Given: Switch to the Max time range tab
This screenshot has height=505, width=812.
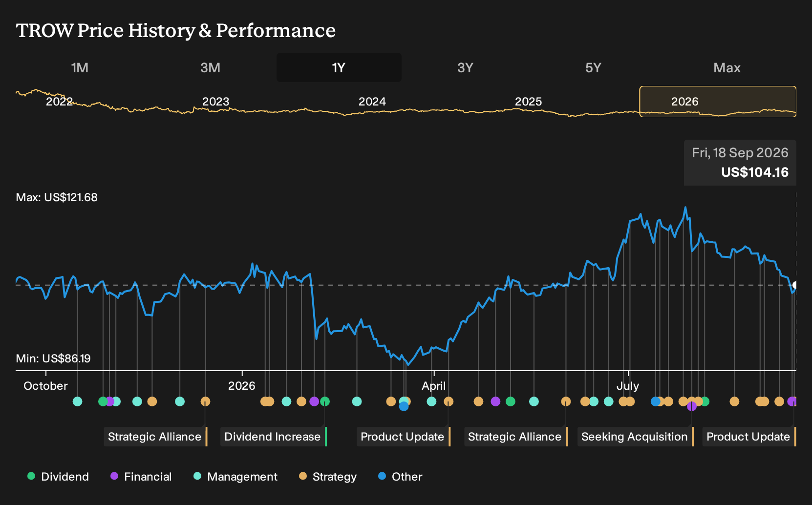Looking at the screenshot, I should coord(727,68).
